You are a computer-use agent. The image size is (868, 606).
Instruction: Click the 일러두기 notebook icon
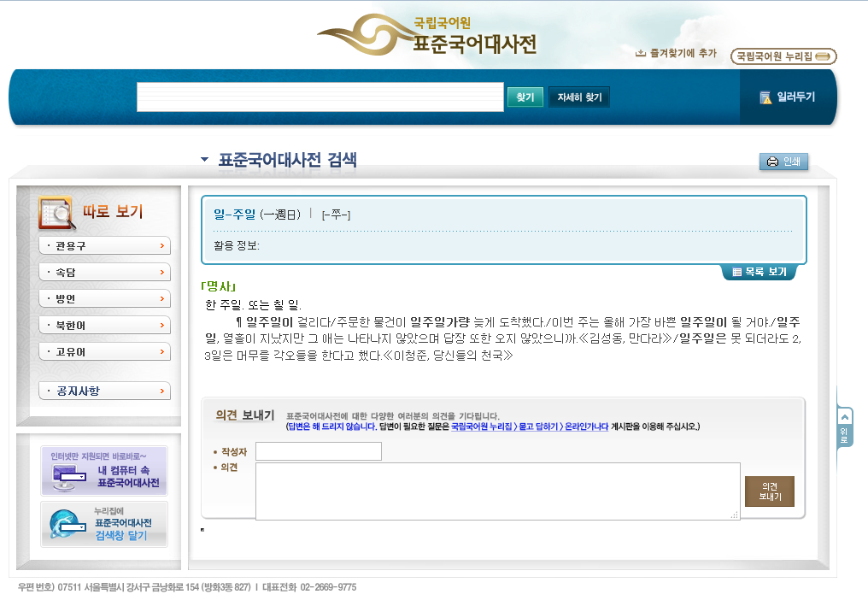pos(765,97)
